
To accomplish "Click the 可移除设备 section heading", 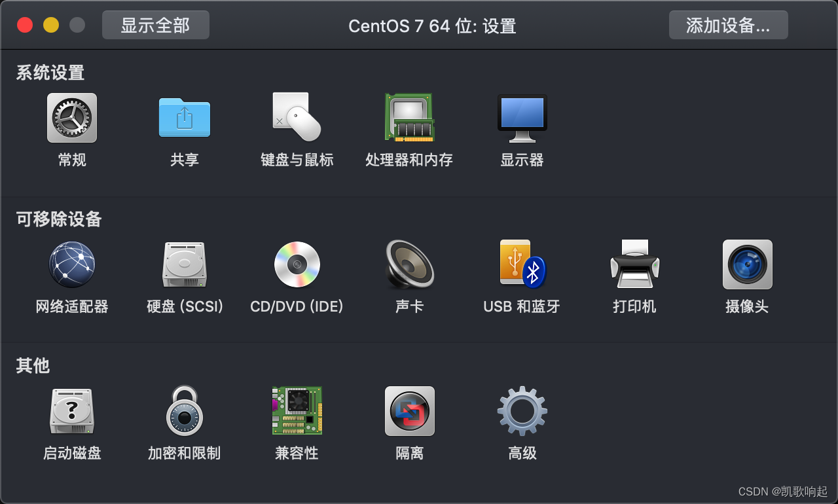I will (59, 219).
